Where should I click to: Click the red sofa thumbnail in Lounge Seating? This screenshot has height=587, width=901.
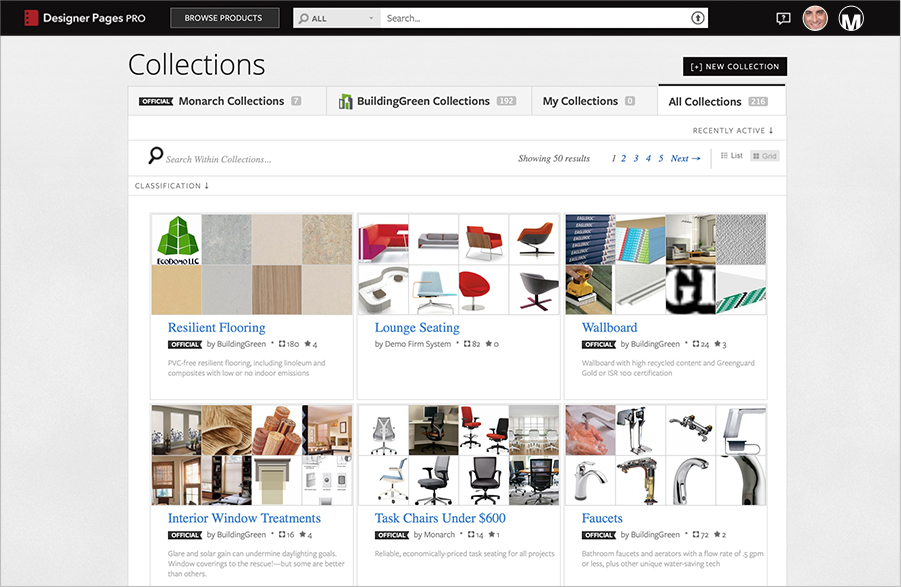coord(383,240)
